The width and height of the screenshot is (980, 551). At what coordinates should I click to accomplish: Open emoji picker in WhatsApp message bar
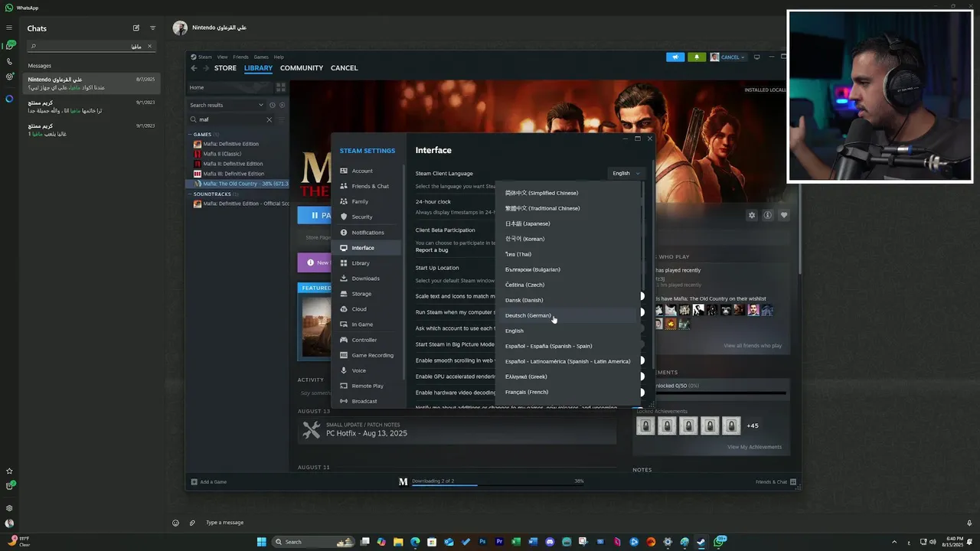[x=175, y=523]
